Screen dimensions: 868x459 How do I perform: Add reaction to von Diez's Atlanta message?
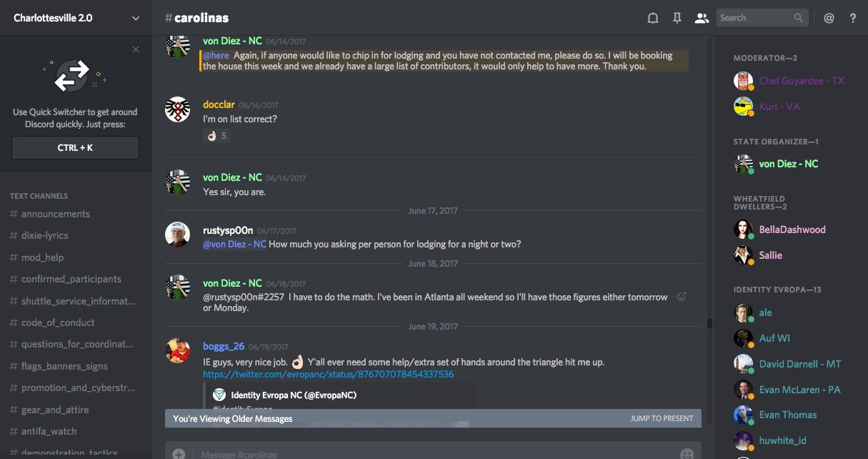[x=682, y=297]
